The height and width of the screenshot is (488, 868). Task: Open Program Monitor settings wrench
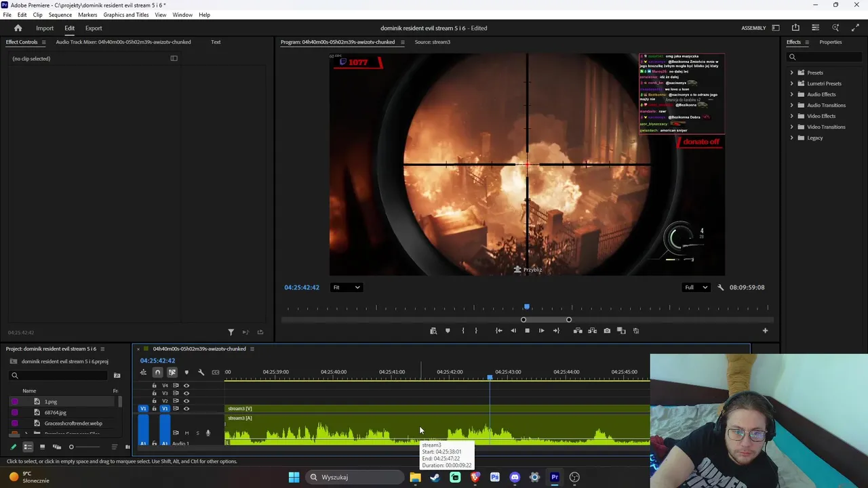pos(720,287)
